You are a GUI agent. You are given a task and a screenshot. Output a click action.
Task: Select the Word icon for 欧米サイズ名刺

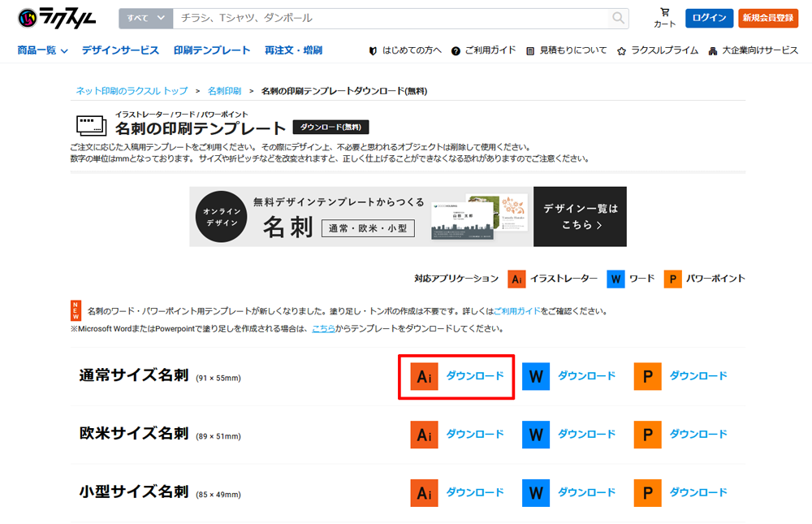(536, 435)
